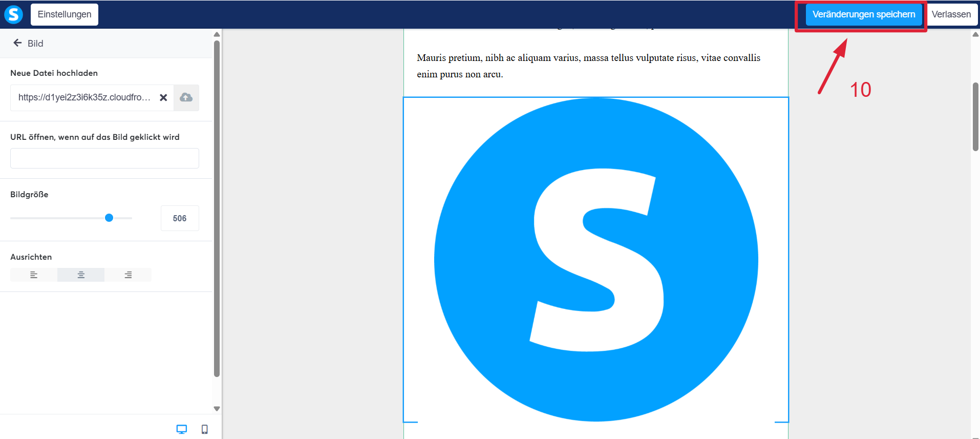The width and height of the screenshot is (980, 439).
Task: Switch to mobile preview mode
Action: [205, 429]
